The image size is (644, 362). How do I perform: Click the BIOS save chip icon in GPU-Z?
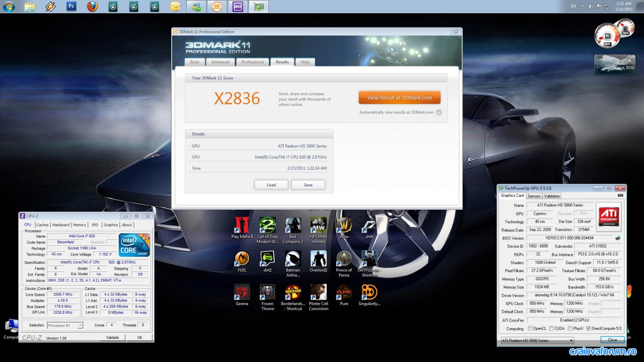[617, 238]
